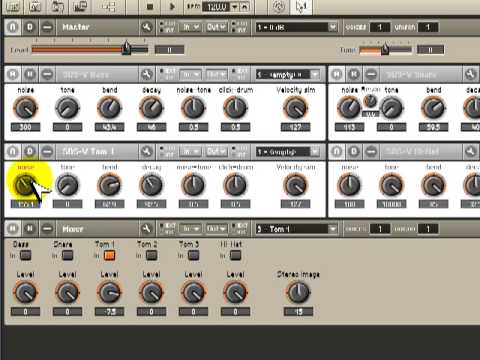The height and width of the screenshot is (360, 480).
Task: Open the Tom 1 Out dropdown
Action: [x=216, y=152]
